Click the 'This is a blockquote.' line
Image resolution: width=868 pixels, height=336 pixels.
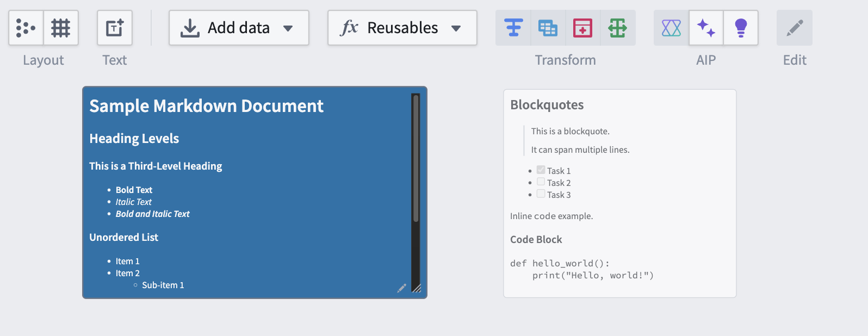pyautogui.click(x=570, y=131)
